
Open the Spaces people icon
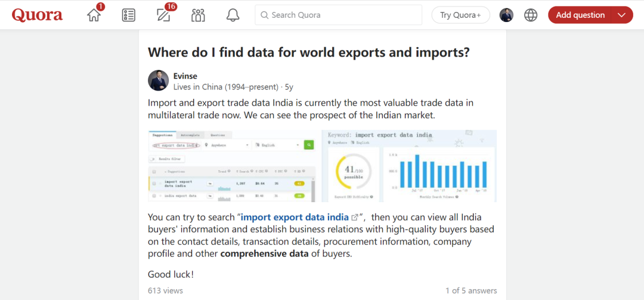pyautogui.click(x=198, y=15)
